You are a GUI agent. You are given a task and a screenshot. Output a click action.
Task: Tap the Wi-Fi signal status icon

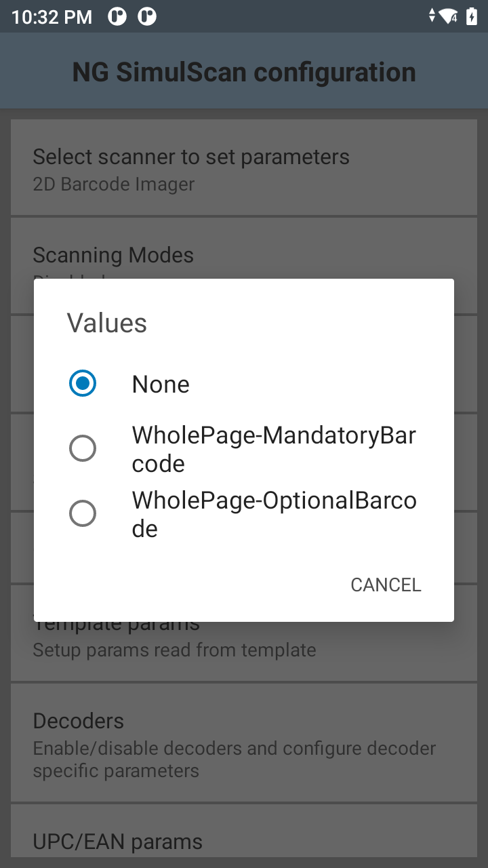coord(449,16)
